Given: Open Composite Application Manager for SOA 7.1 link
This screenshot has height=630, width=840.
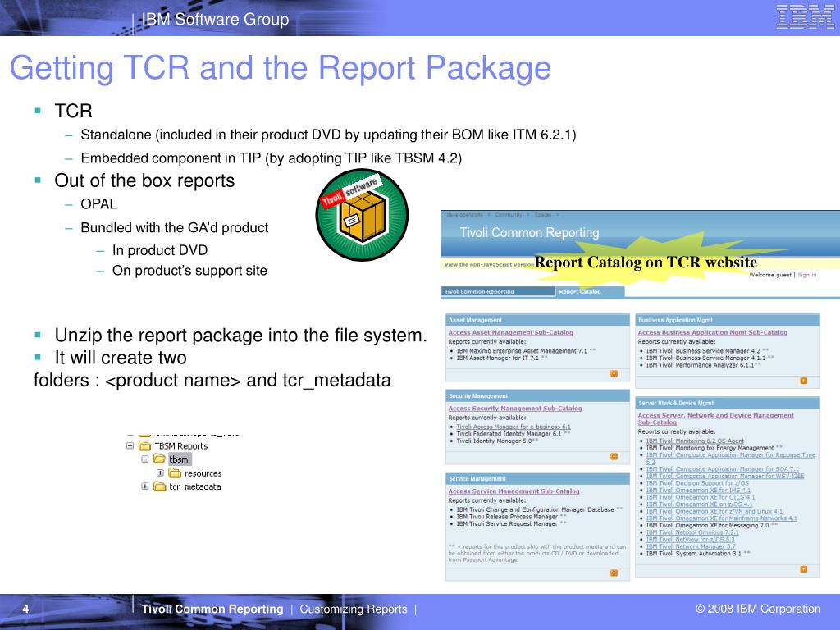Looking at the screenshot, I should click(722, 468).
